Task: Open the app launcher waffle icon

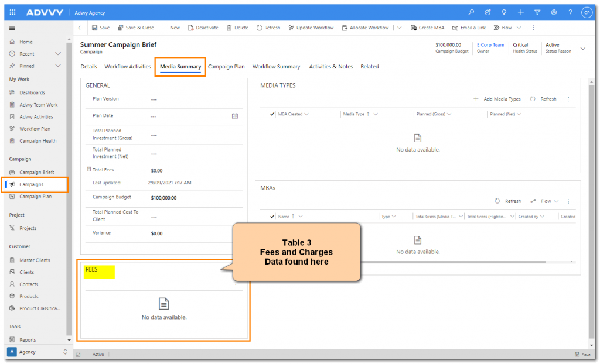Action: pyautogui.click(x=13, y=12)
